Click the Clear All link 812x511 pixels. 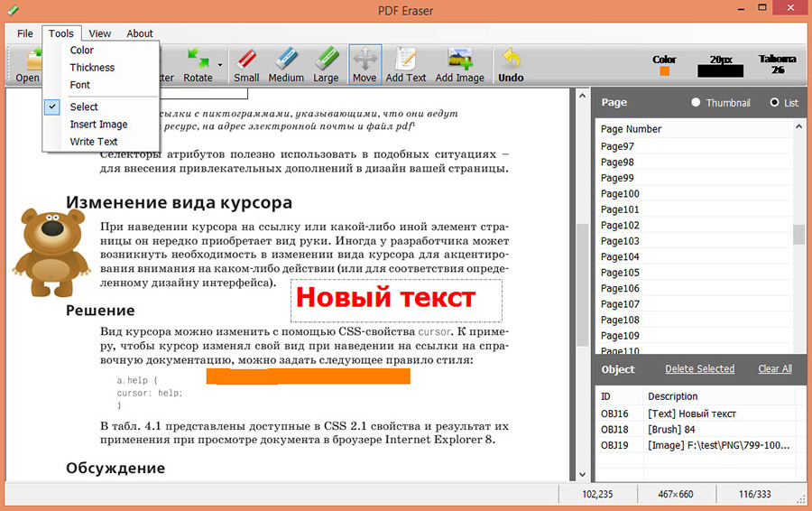(774, 369)
